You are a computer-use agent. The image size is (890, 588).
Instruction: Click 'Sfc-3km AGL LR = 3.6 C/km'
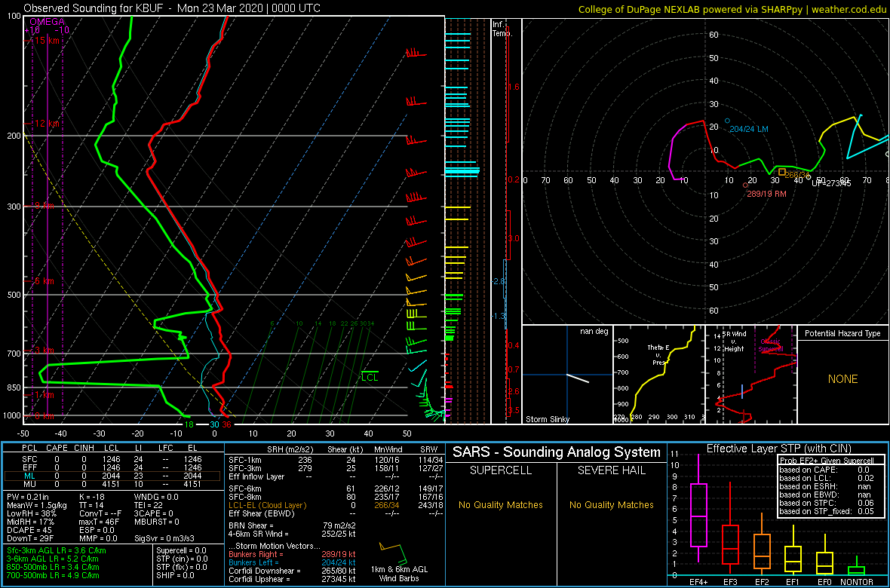pos(57,550)
